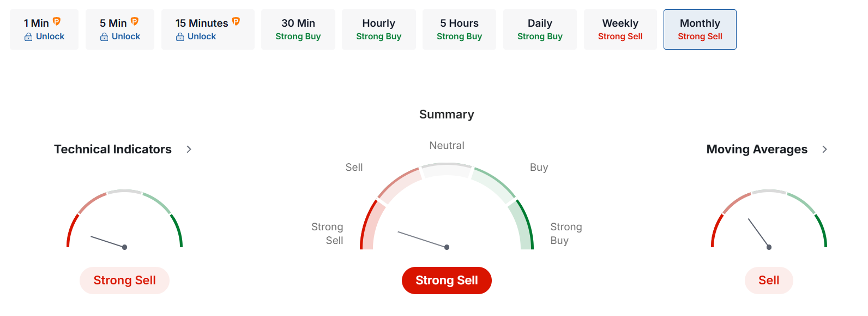
Task: Click the Strong Sell badge under Technical Indicators
Action: pos(124,281)
